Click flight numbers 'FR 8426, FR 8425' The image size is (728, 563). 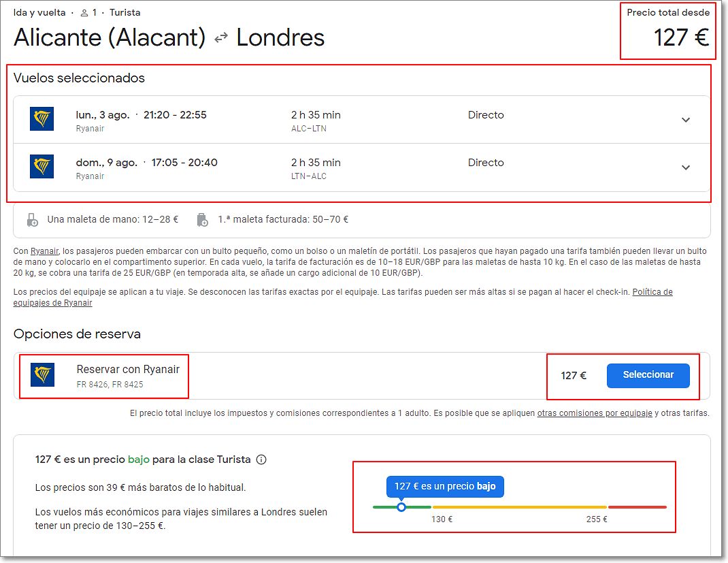[x=110, y=385]
